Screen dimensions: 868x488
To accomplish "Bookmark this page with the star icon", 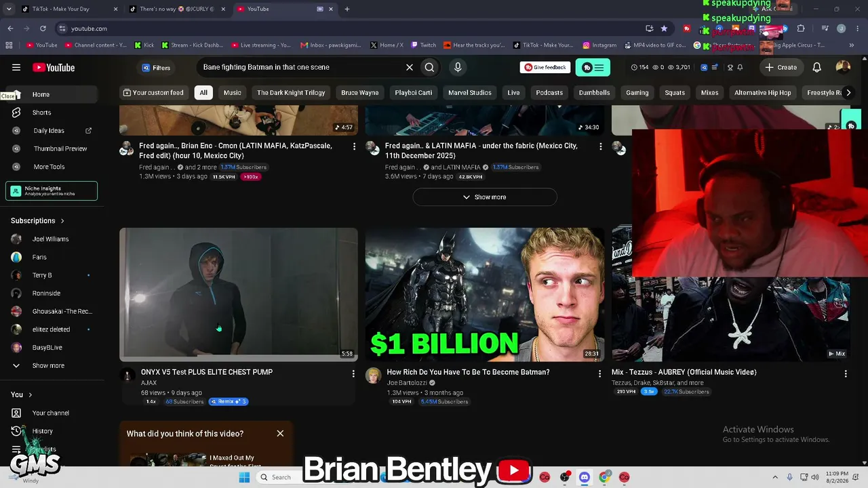I will point(664,28).
